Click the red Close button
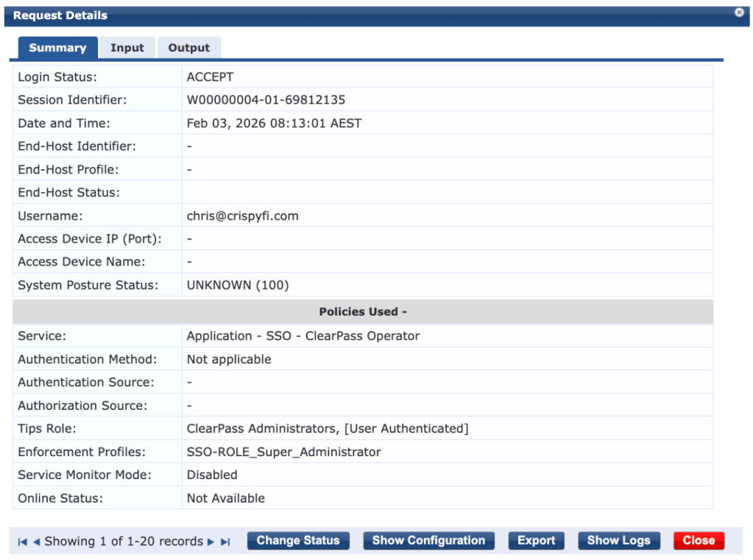This screenshot has width=753, height=560. (x=699, y=541)
